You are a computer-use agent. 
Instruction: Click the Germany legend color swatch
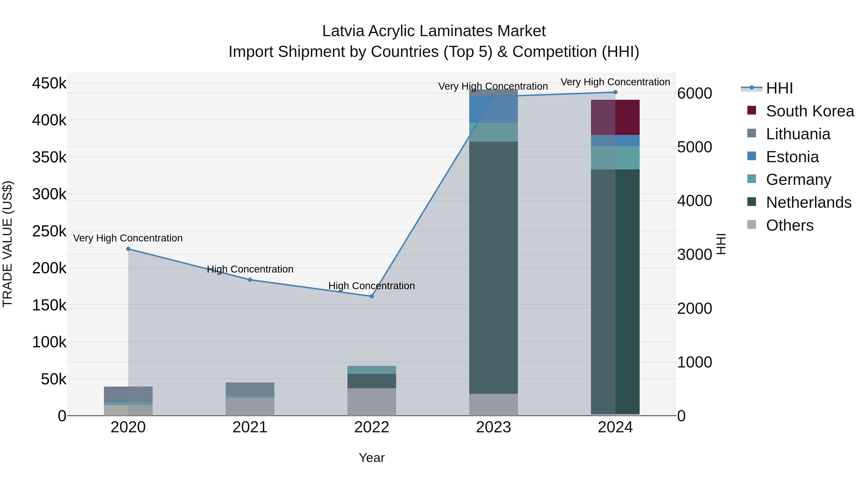coord(751,179)
